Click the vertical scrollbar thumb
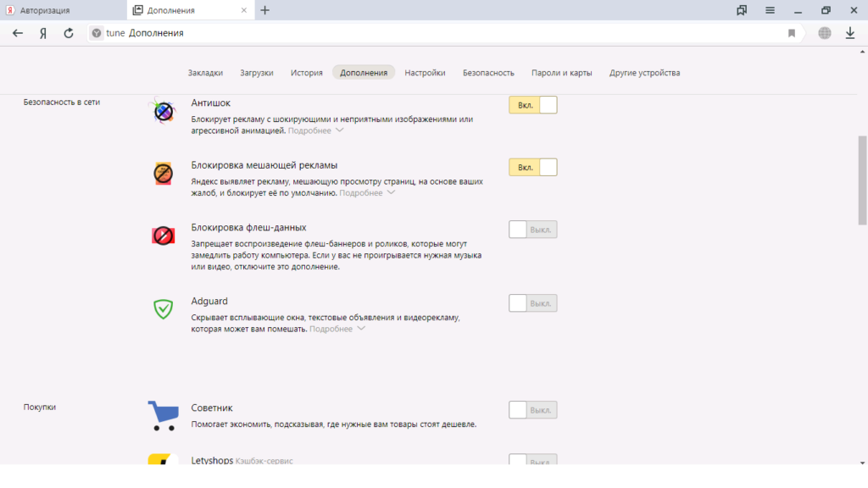 point(862,180)
